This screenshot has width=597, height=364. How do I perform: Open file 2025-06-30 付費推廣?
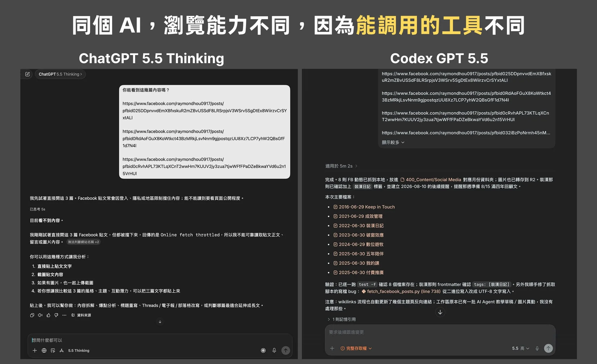point(358,273)
